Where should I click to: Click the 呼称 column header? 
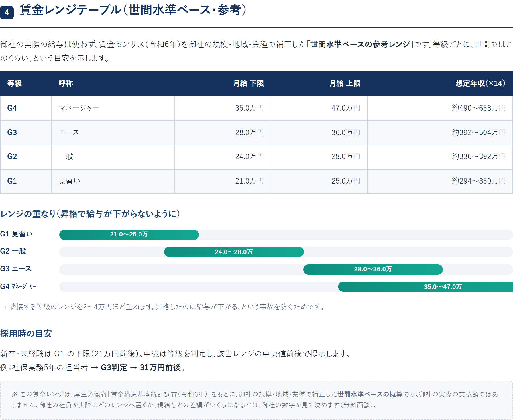point(113,83)
